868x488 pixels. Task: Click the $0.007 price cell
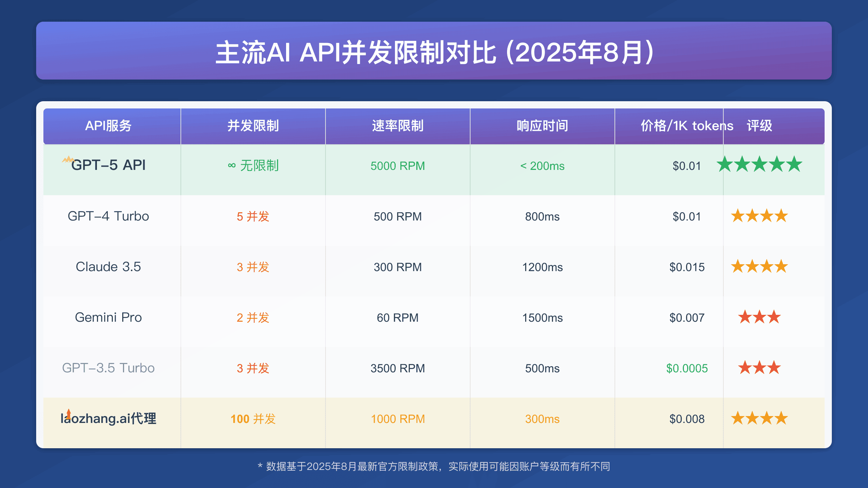(x=687, y=318)
